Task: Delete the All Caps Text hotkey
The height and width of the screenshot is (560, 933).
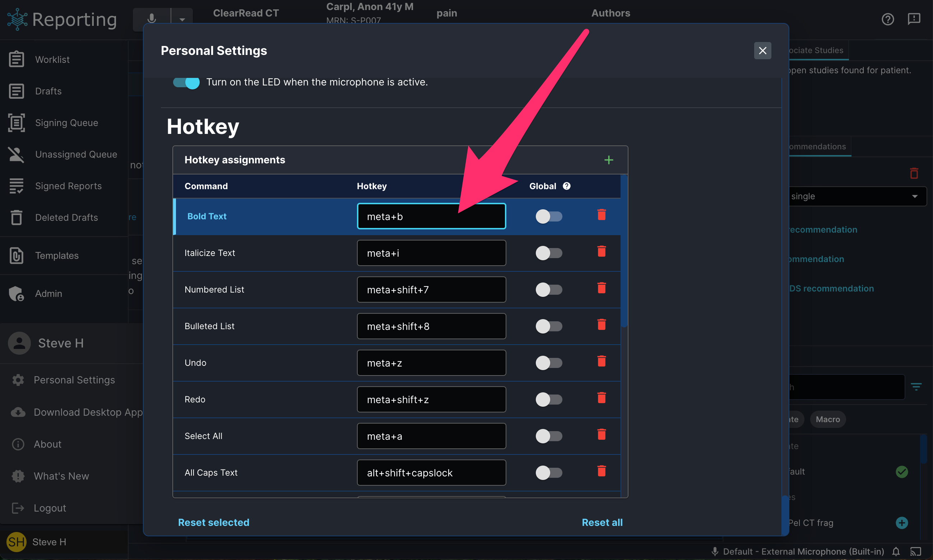Action: (x=602, y=471)
